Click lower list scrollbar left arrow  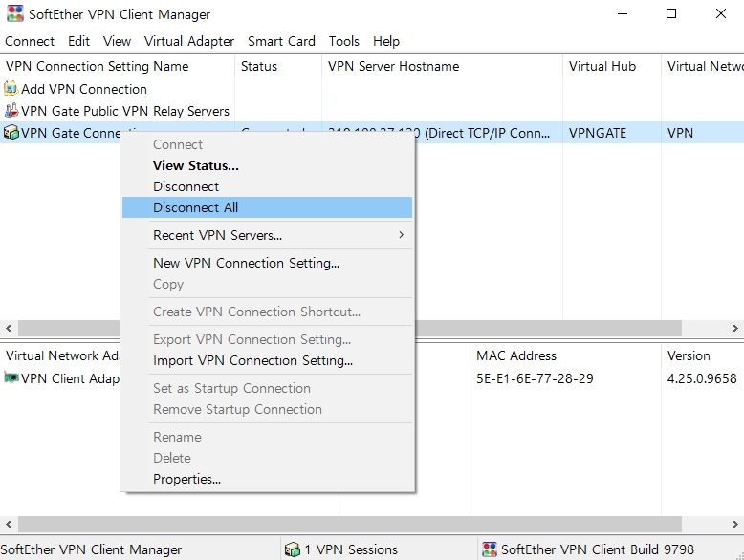tap(9, 524)
